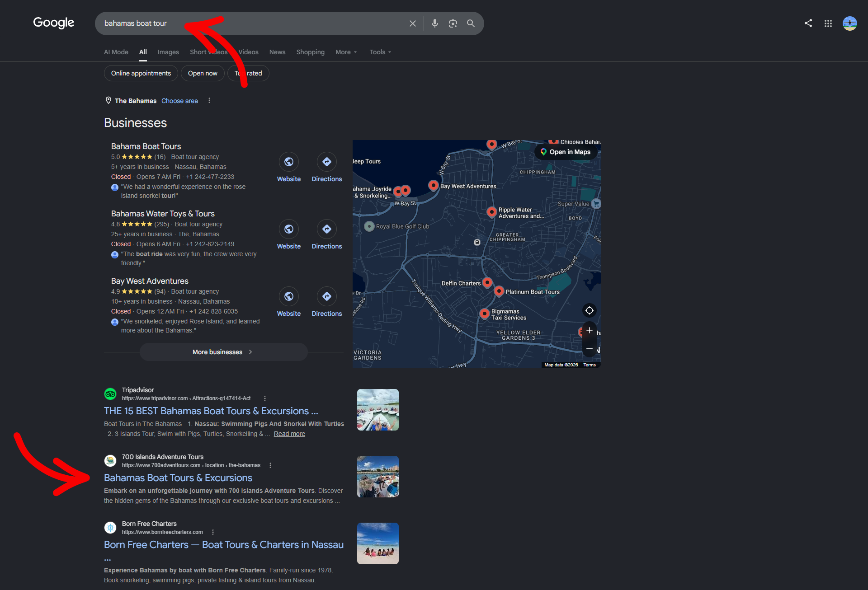Viewport: 868px width, 590px height.
Task: Toggle the Online appointments filter chip
Action: [141, 73]
